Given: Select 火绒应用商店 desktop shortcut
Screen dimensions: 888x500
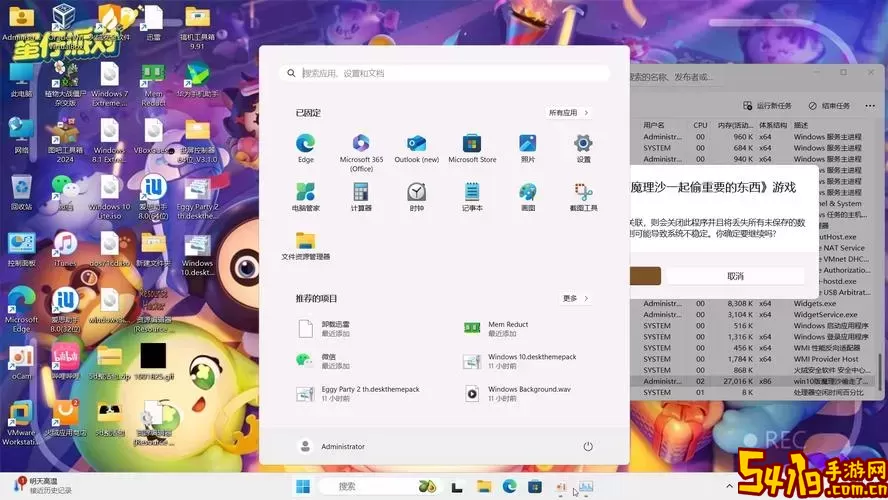Looking at the screenshot, I should click(x=65, y=418).
